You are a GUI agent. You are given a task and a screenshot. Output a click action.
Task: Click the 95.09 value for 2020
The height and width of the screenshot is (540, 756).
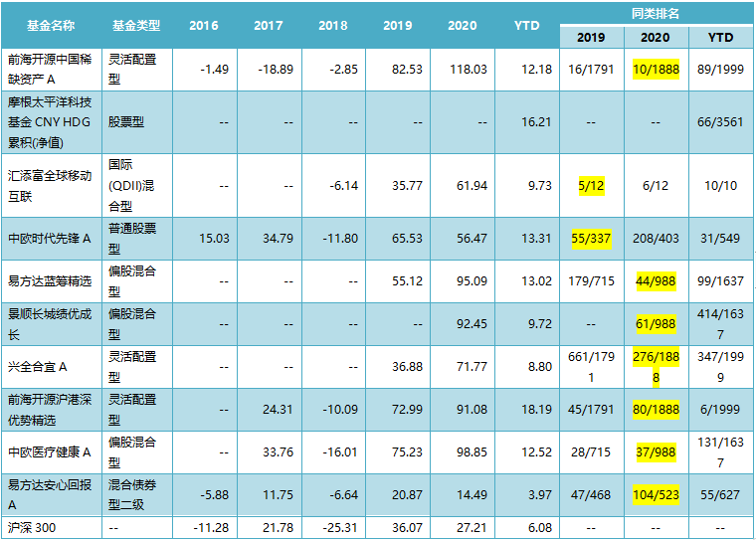tap(472, 281)
